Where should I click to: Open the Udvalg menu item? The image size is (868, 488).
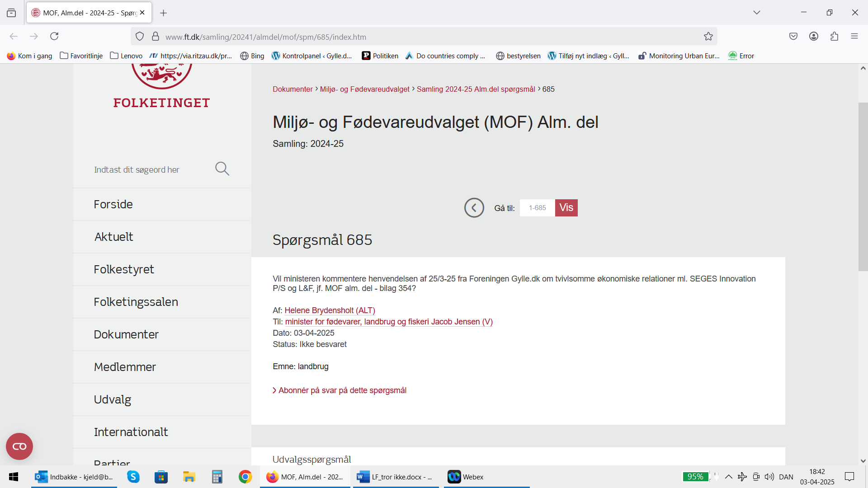[x=162, y=399]
